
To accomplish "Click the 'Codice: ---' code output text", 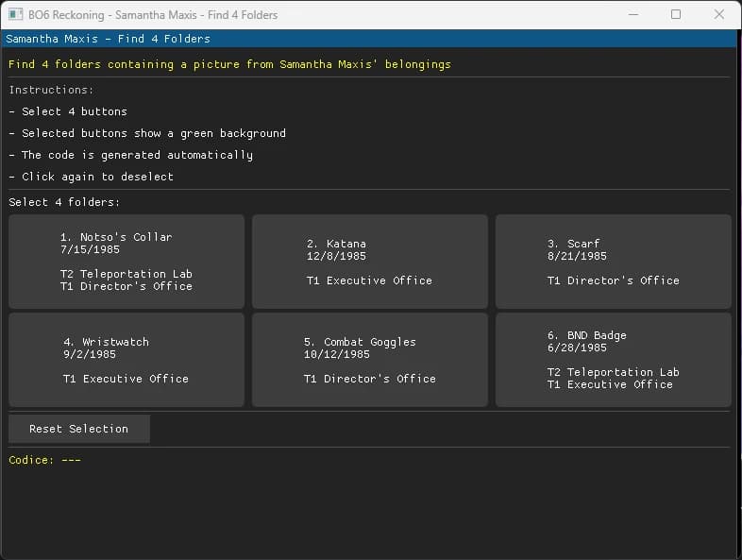I will (45, 460).
